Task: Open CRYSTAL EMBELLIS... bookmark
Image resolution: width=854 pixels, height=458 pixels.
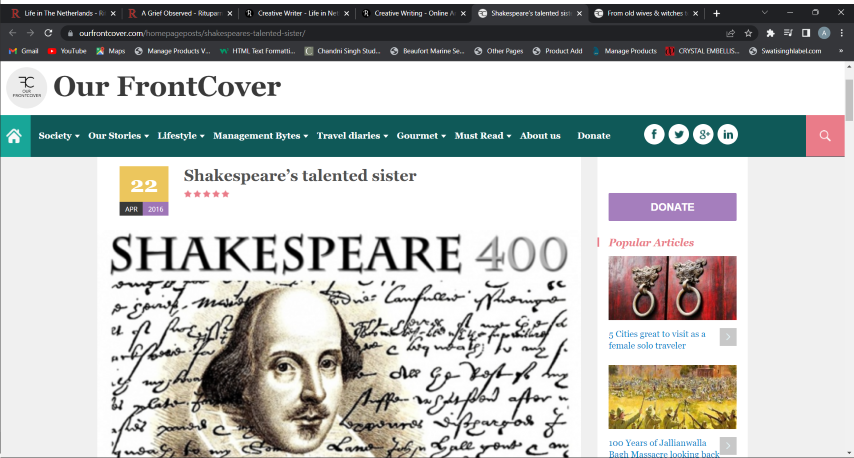Action: (x=702, y=51)
